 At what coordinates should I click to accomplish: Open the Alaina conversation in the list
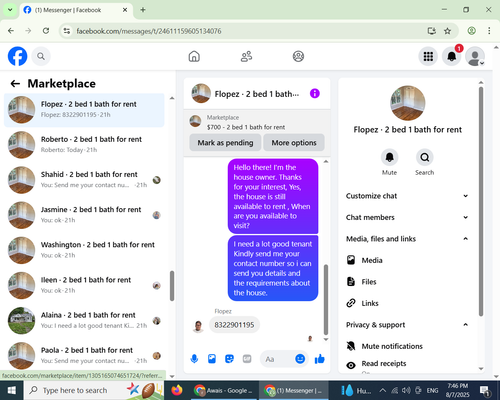click(84, 320)
